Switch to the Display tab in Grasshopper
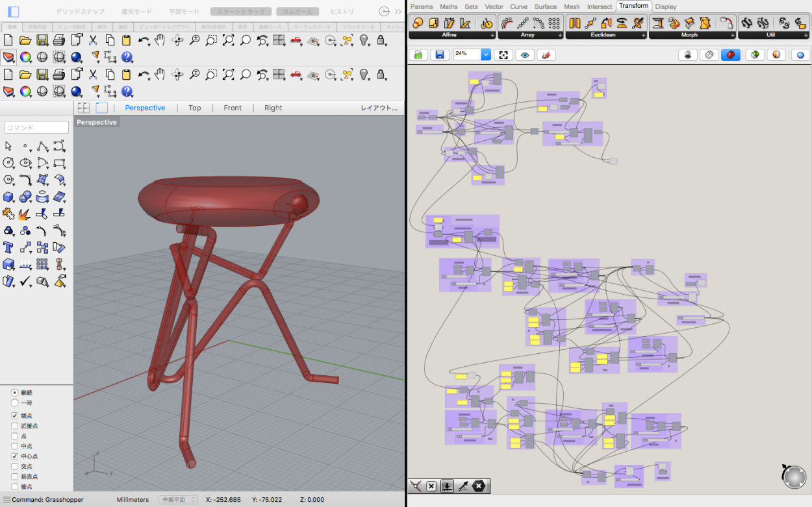This screenshot has height=507, width=812. (666, 6)
